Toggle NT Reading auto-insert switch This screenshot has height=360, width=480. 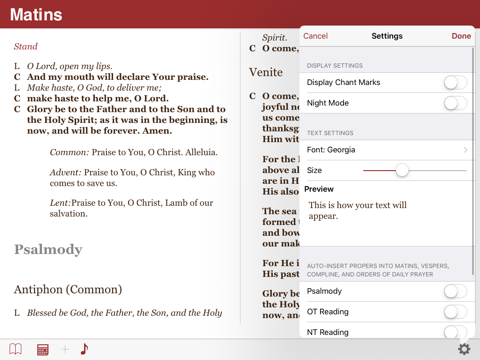[x=455, y=332]
